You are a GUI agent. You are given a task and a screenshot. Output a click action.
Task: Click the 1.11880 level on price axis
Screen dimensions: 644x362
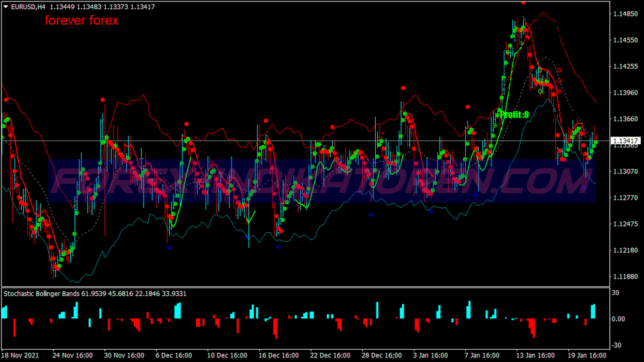point(625,277)
